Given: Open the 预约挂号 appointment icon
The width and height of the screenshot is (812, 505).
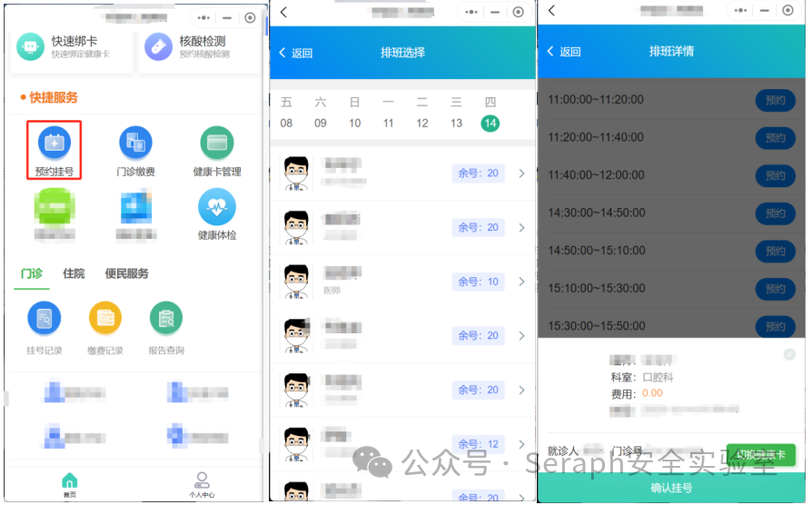Looking at the screenshot, I should (x=54, y=143).
